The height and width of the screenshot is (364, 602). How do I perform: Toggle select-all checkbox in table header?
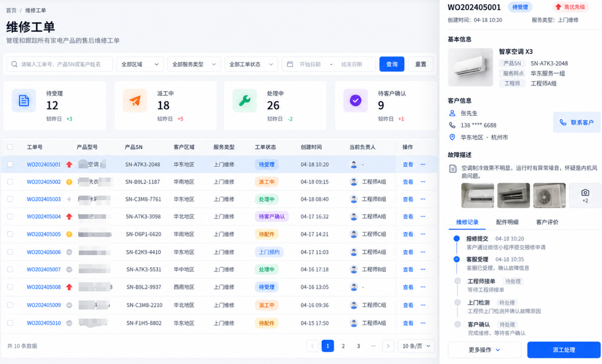coord(10,147)
